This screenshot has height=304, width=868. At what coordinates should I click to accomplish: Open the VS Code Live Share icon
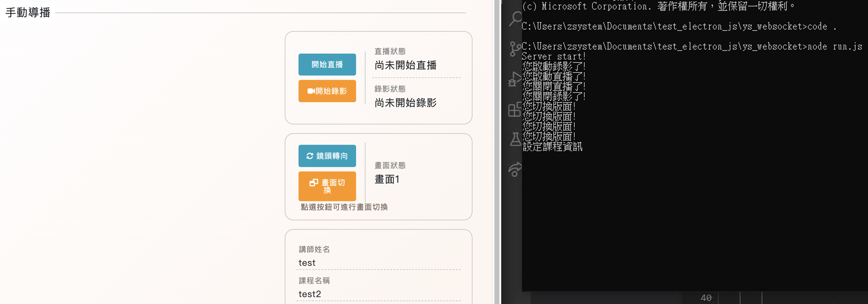click(515, 169)
